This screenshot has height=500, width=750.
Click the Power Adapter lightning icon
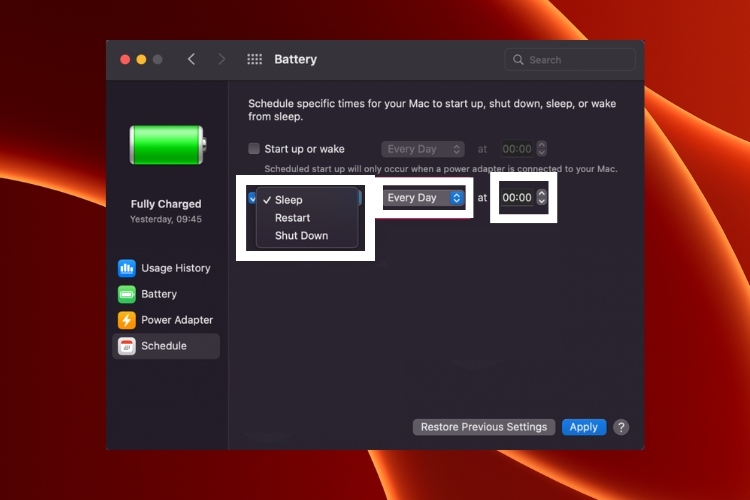click(126, 320)
